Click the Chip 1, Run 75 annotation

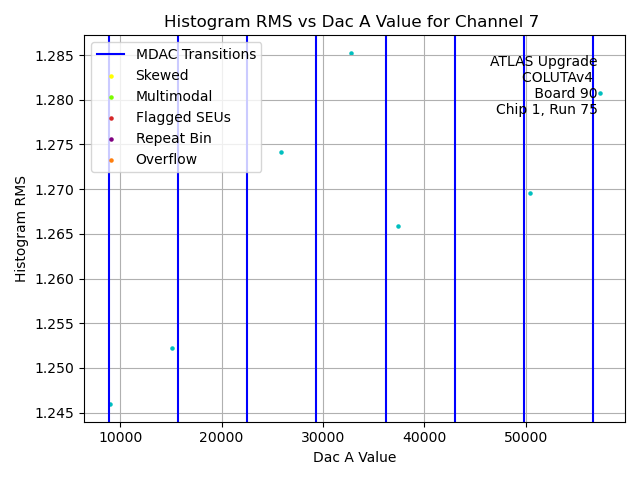[546, 110]
